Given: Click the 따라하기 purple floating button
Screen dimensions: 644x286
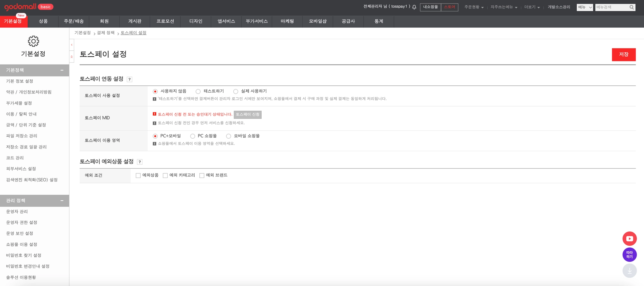Looking at the screenshot, I should coord(630,255).
